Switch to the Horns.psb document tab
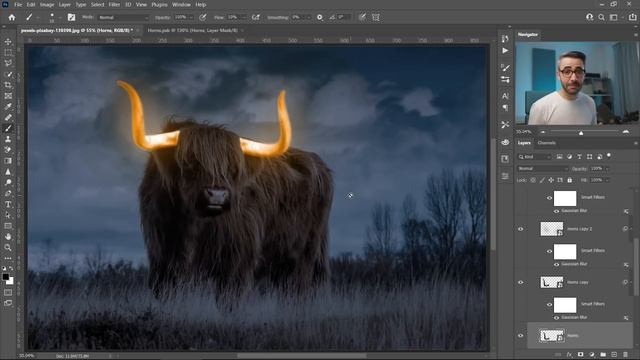Screen dimensions: 640x360 pyautogui.click(x=193, y=30)
